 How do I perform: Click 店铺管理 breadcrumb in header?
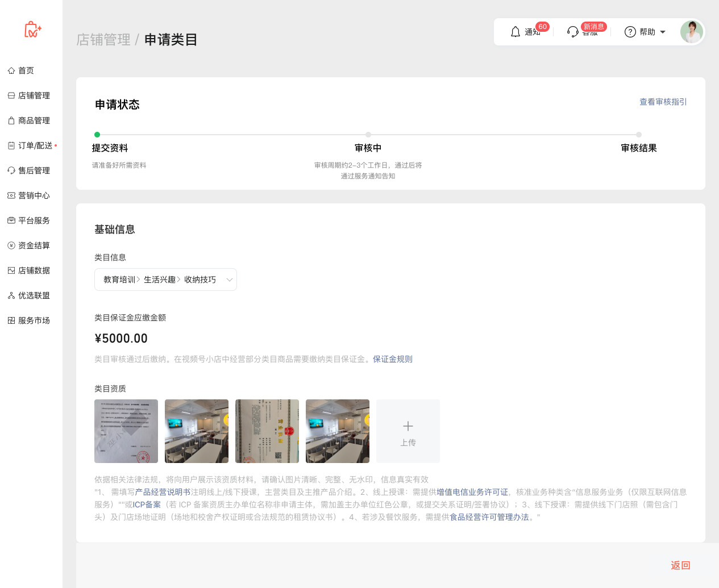click(x=103, y=40)
